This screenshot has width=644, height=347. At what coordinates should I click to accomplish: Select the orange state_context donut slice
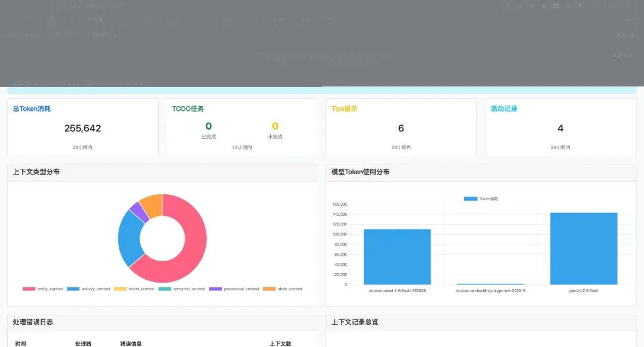[153, 205]
